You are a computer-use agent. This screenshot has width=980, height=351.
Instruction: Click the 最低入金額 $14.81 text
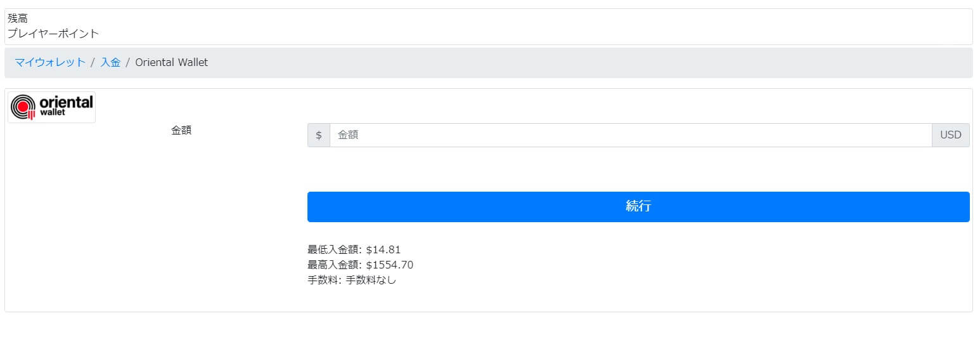(x=354, y=249)
